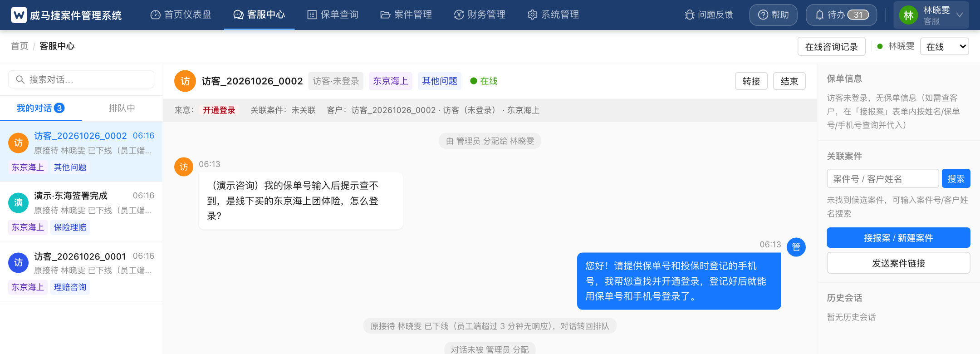Click the search magnifier icon in 搜索对话

coord(20,79)
